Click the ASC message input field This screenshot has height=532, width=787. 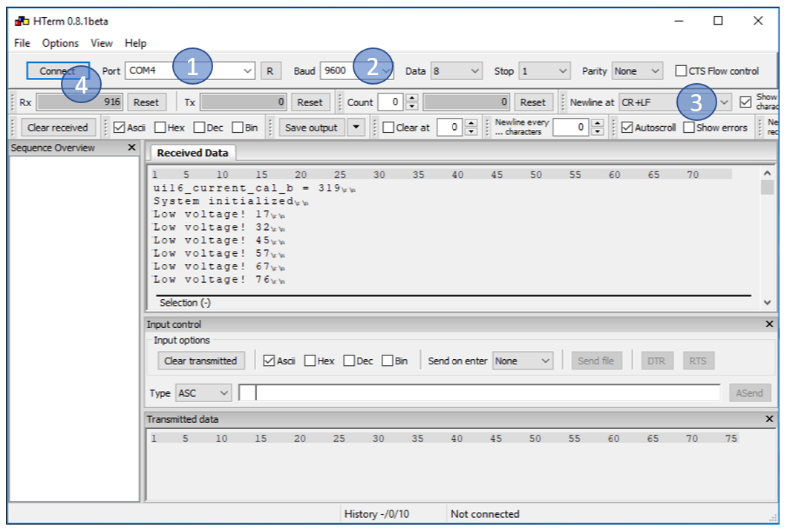pos(483,393)
